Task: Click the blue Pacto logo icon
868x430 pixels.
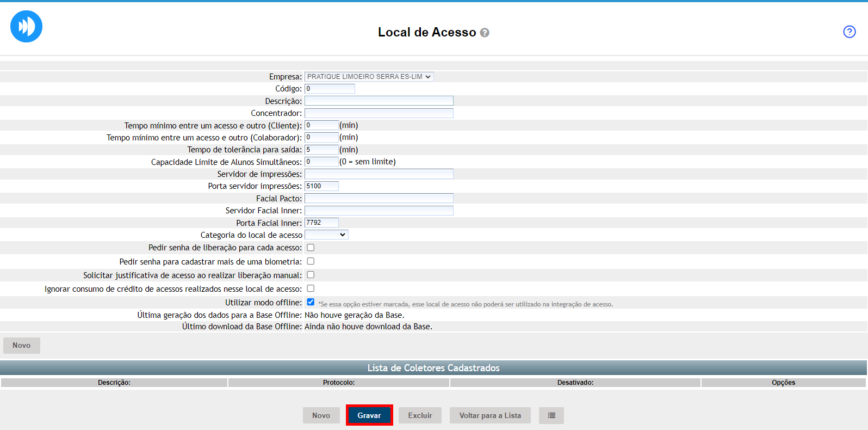Action: [x=26, y=26]
